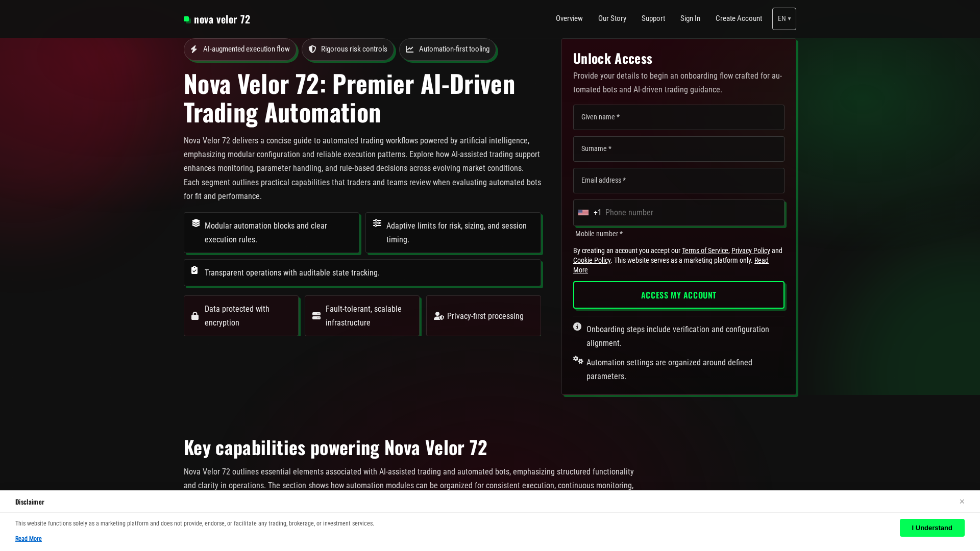Click the server icon beside Fault-tolerant infrastructure
The image size is (980, 551).
(x=316, y=316)
